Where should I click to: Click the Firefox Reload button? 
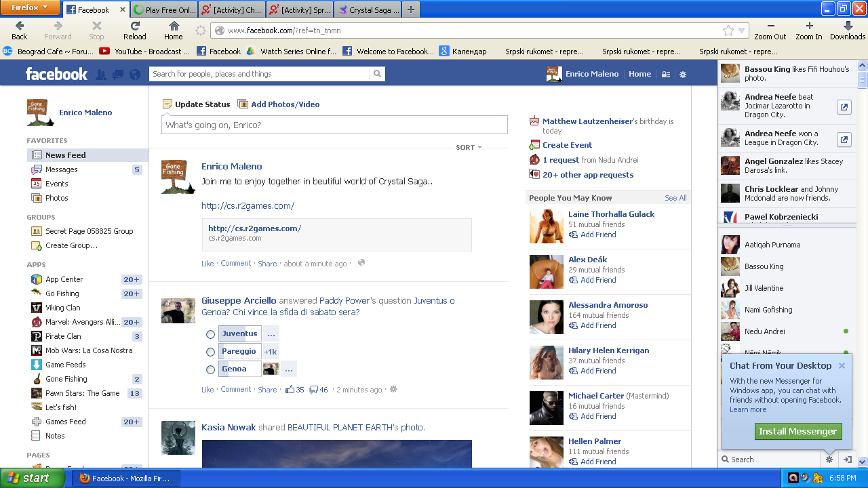pos(134,30)
